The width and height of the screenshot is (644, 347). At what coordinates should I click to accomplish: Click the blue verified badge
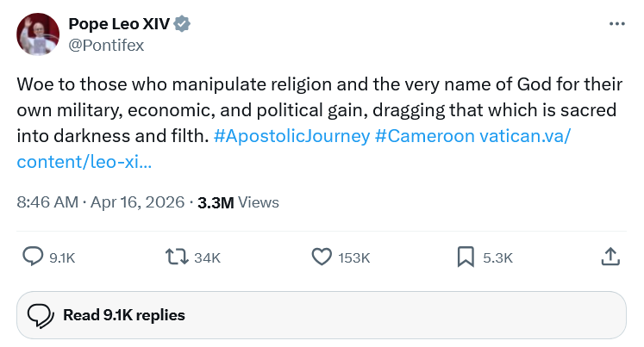[x=181, y=24]
